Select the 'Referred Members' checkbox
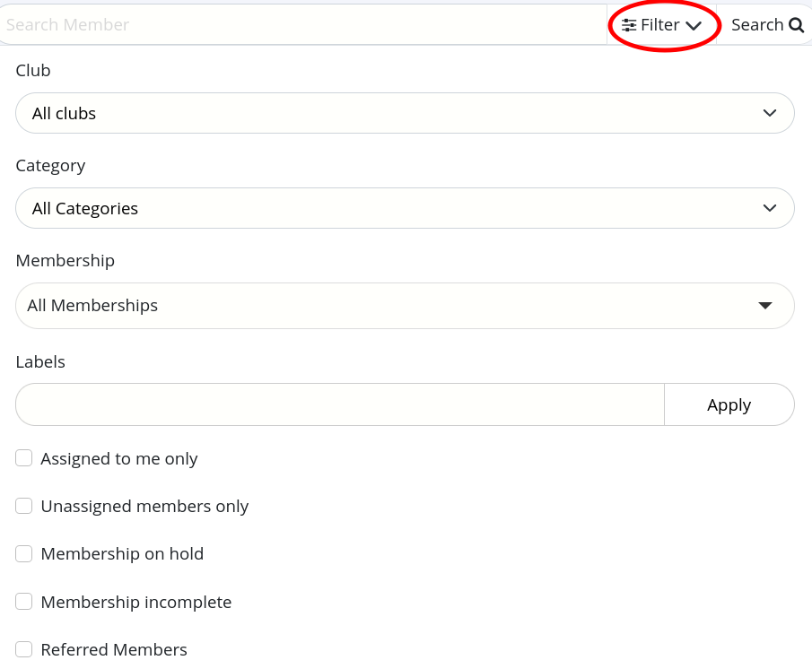 coord(24,649)
